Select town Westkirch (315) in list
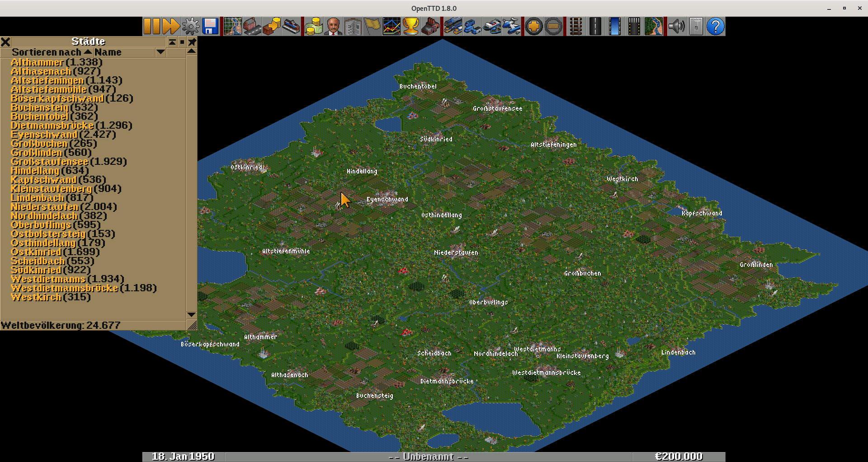Viewport: 868px width, 462px height. [x=51, y=297]
